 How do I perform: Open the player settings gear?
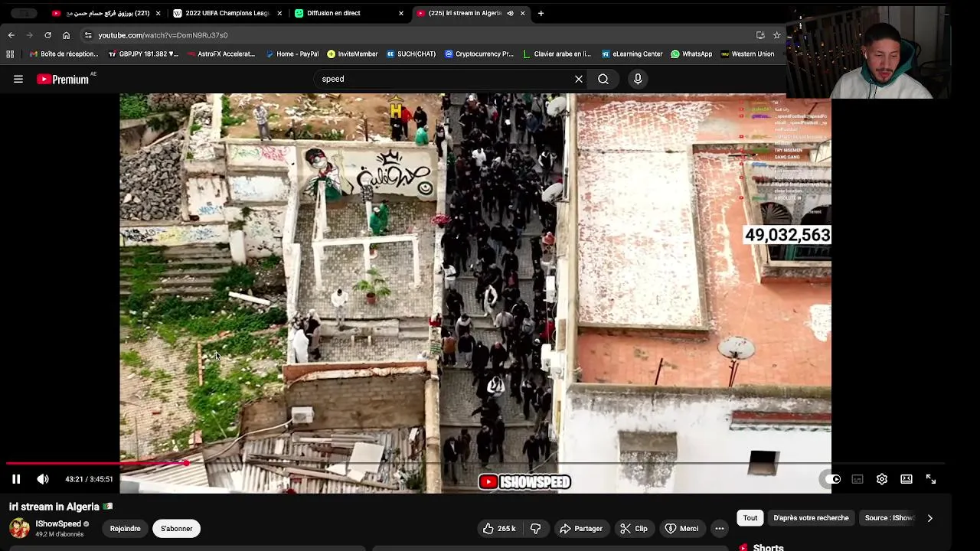[882, 479]
